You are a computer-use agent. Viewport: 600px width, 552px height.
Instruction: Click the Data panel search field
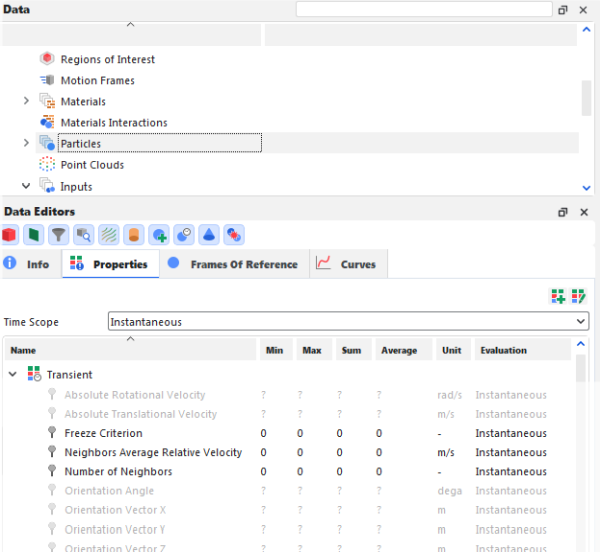[424, 9]
